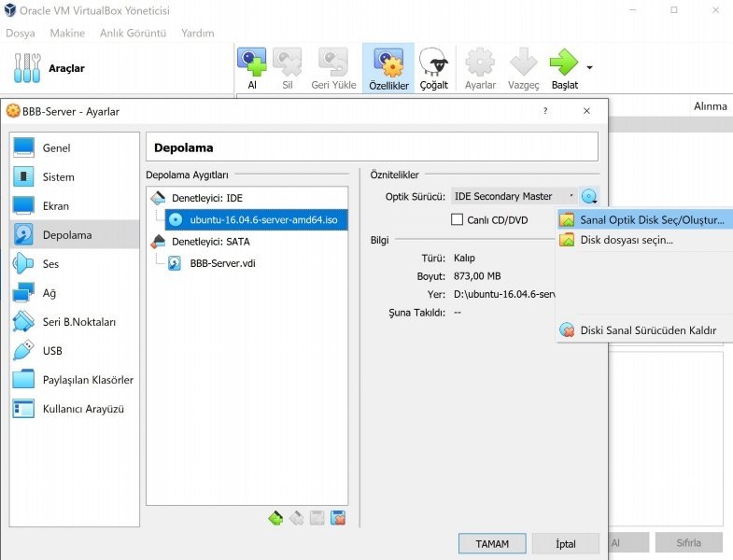733x560 pixels.
Task: Click the Özellikler toolbar icon
Action: click(x=388, y=63)
